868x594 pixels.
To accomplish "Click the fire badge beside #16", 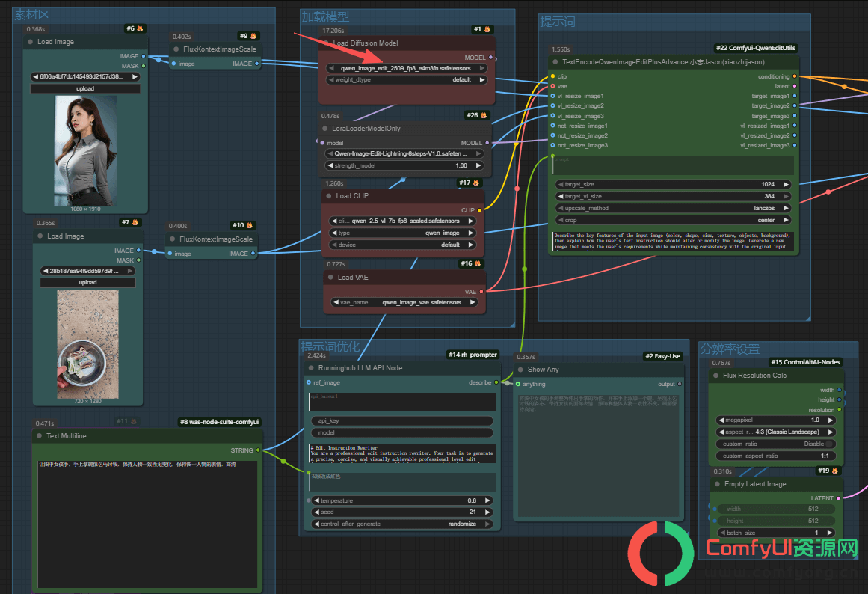I will point(478,264).
